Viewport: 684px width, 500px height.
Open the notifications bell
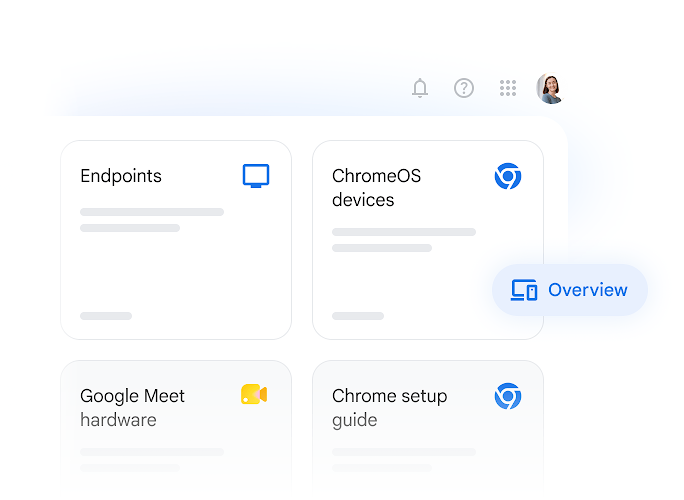pos(420,88)
